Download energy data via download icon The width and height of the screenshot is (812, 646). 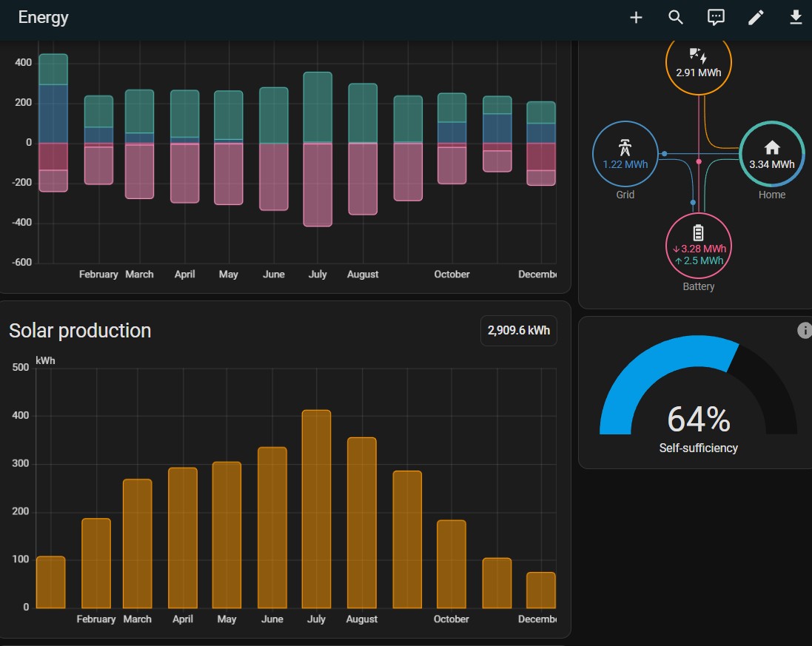pyautogui.click(x=796, y=18)
